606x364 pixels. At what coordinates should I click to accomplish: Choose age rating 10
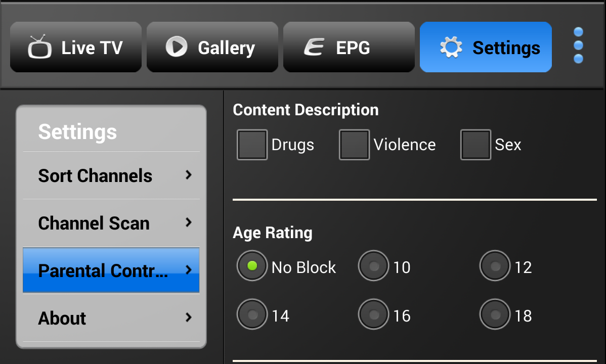[x=373, y=266]
